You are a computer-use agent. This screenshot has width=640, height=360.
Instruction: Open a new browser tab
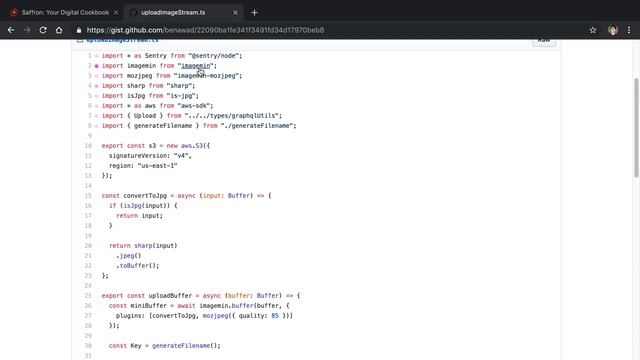click(x=254, y=13)
